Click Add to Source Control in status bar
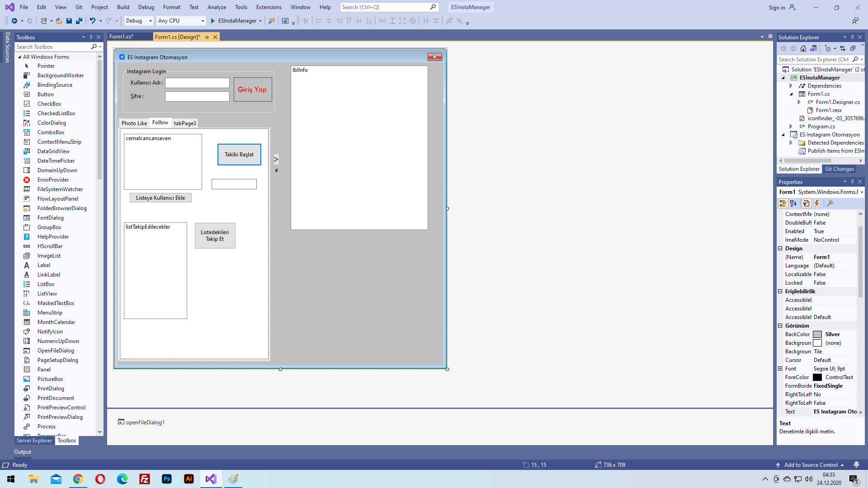Screen dimensions: 868x488 pos(810,465)
